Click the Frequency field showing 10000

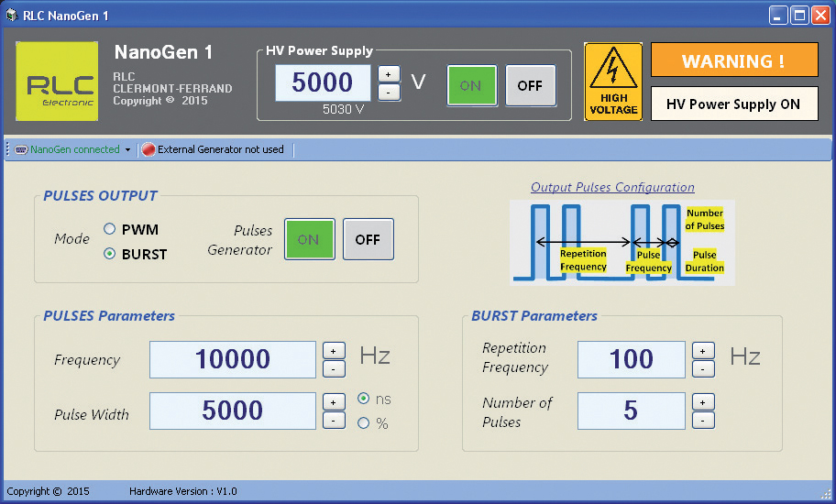point(233,359)
